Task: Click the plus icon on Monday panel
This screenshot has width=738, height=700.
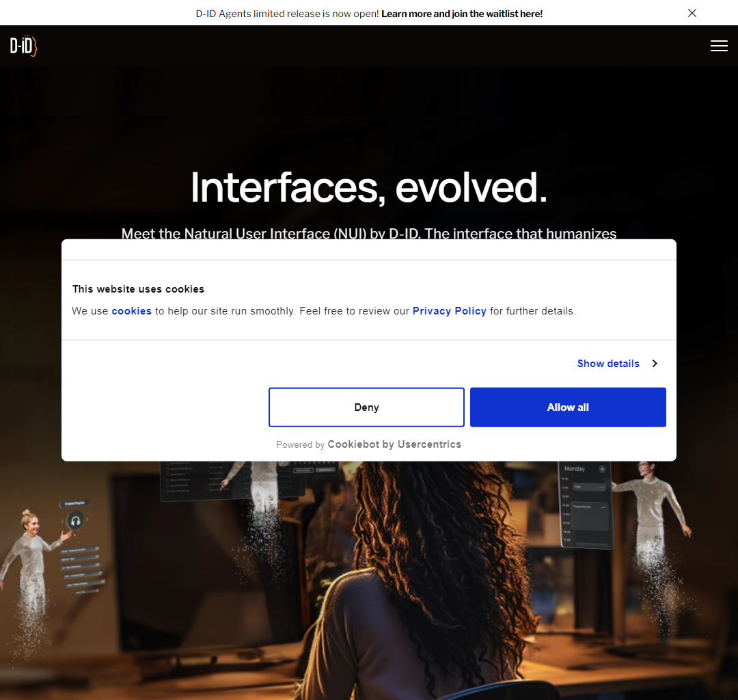Action: [601, 469]
